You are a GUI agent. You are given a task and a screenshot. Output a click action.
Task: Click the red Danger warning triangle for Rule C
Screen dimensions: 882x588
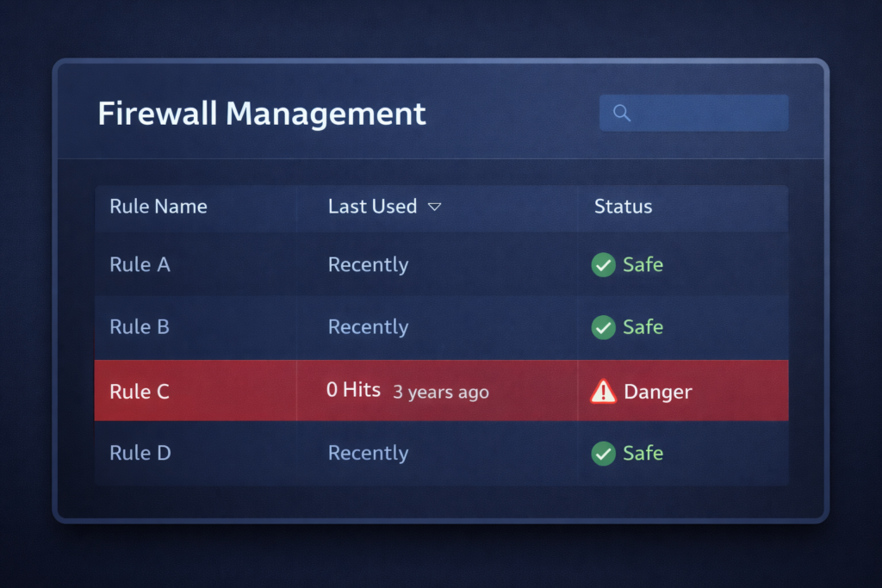pyautogui.click(x=604, y=391)
